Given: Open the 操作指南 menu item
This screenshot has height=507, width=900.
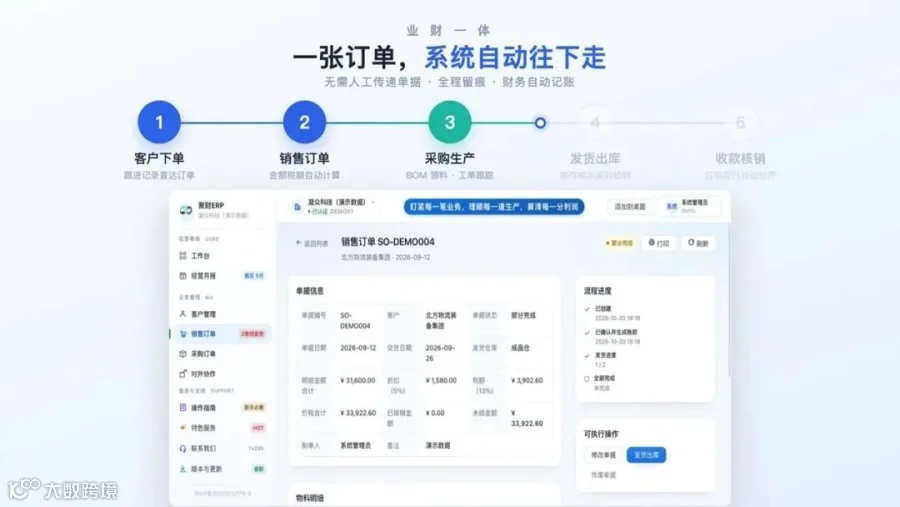Looking at the screenshot, I should point(223,408).
